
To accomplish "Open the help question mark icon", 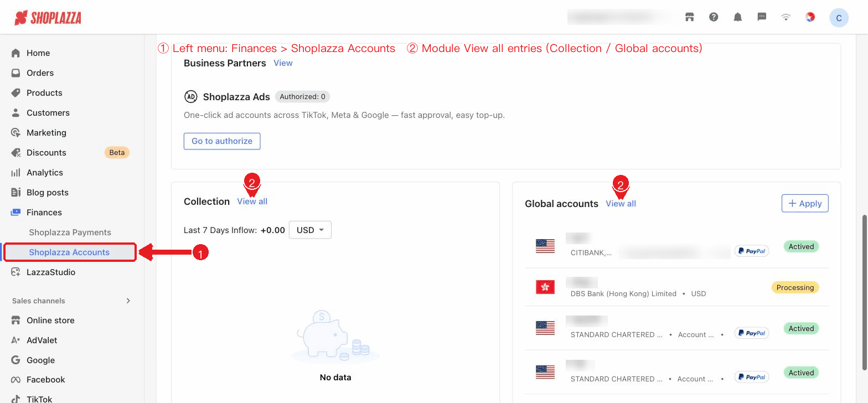I will pos(714,17).
